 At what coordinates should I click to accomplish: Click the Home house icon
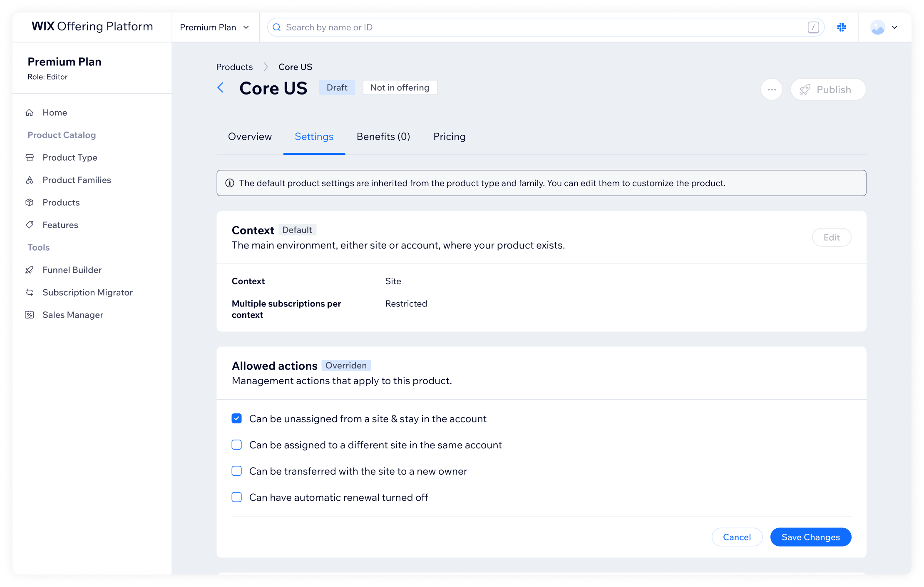pos(30,112)
